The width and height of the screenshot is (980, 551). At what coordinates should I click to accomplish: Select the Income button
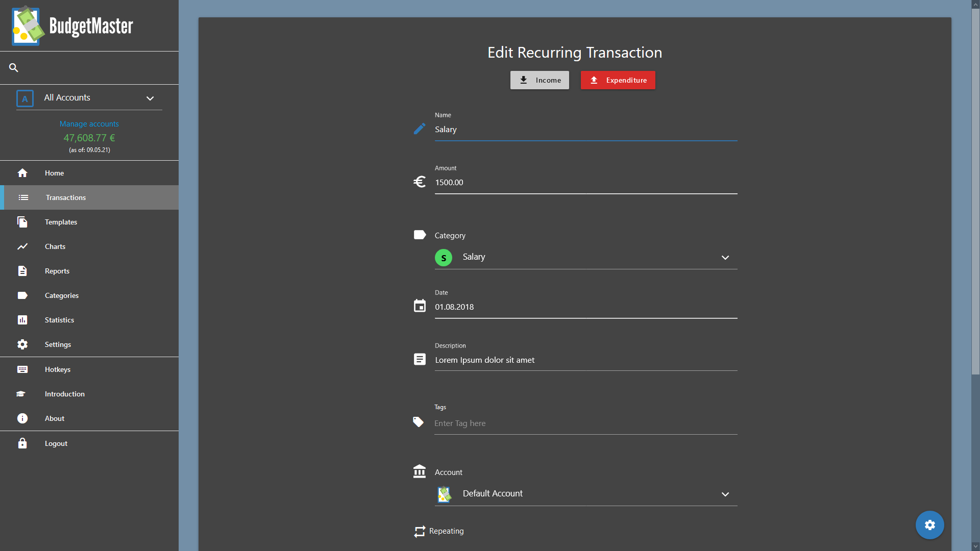(540, 80)
